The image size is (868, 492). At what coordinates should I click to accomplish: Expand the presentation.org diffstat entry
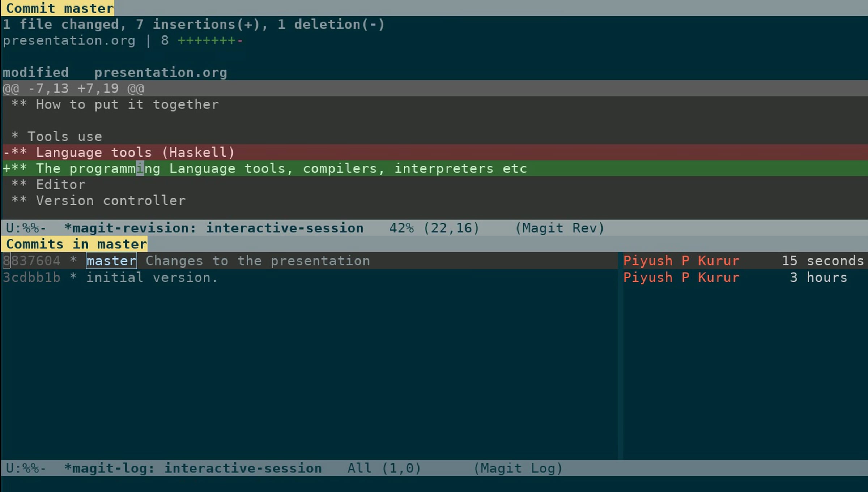click(x=69, y=40)
